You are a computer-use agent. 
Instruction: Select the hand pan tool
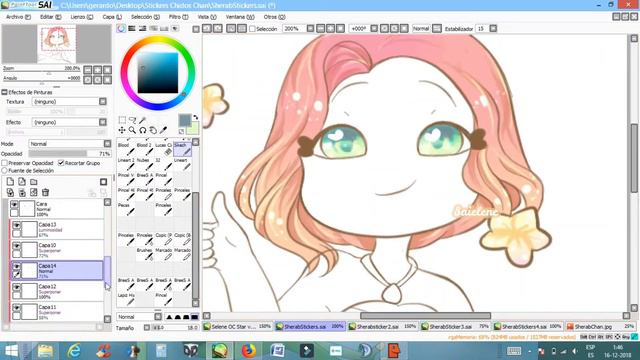point(153,130)
